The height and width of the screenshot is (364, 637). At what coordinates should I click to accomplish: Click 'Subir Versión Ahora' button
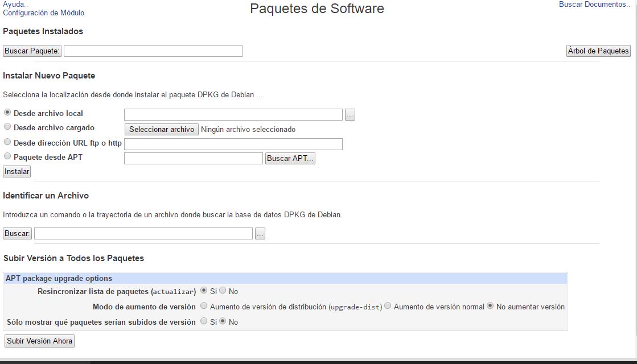click(39, 341)
